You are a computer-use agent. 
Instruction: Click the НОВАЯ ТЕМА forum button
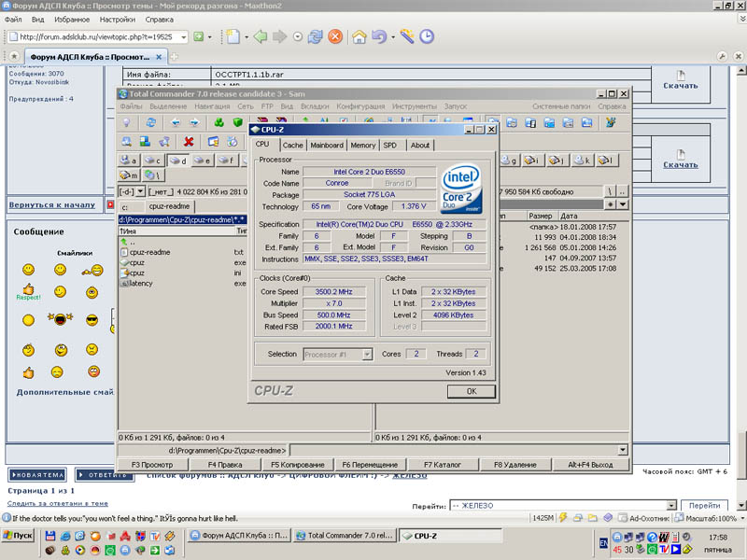pos(37,475)
